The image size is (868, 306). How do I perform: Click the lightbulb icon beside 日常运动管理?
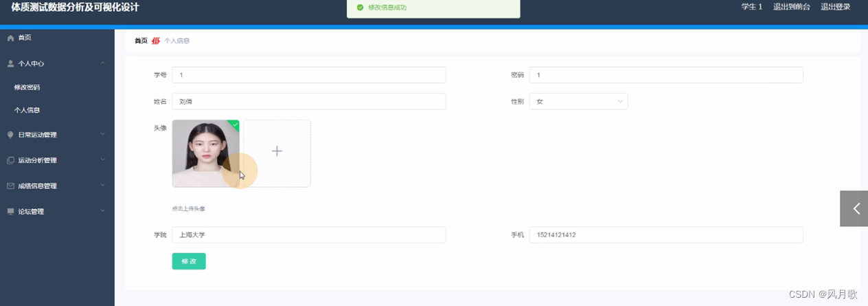click(x=10, y=135)
